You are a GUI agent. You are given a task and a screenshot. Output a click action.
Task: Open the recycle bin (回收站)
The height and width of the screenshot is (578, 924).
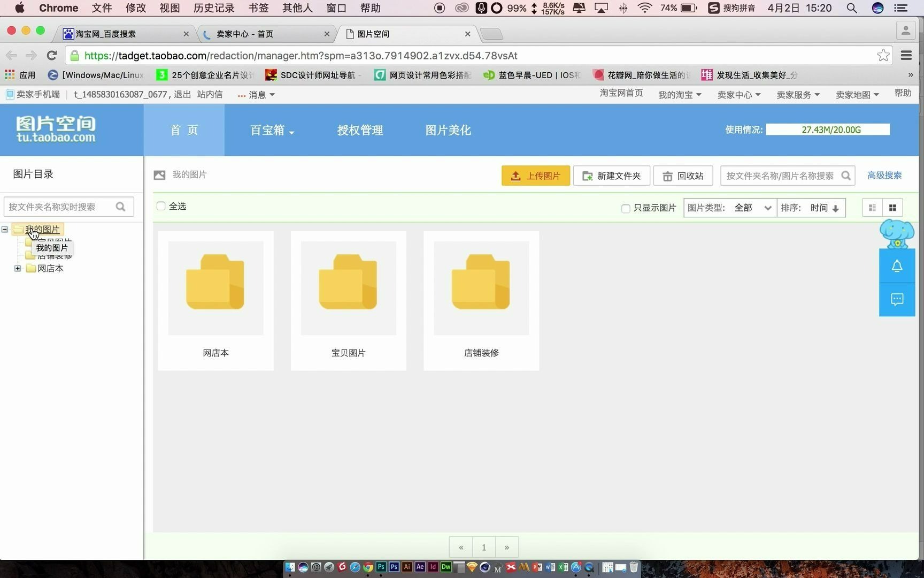point(683,176)
